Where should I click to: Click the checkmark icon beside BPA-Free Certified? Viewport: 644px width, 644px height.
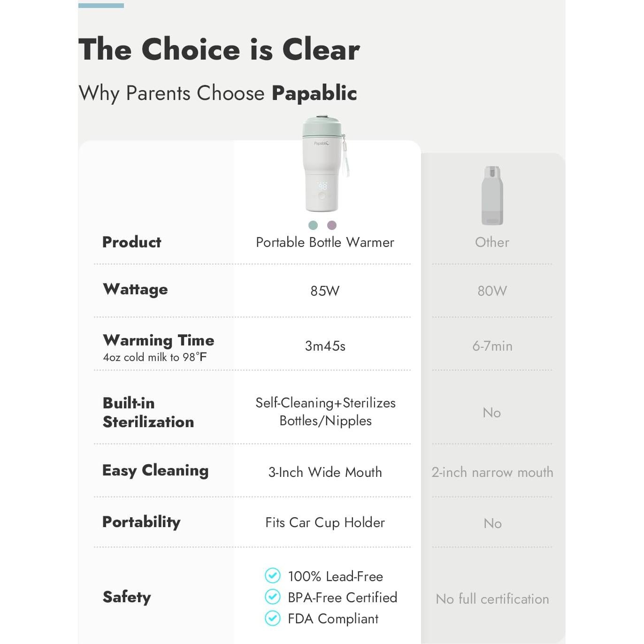pos(273,597)
